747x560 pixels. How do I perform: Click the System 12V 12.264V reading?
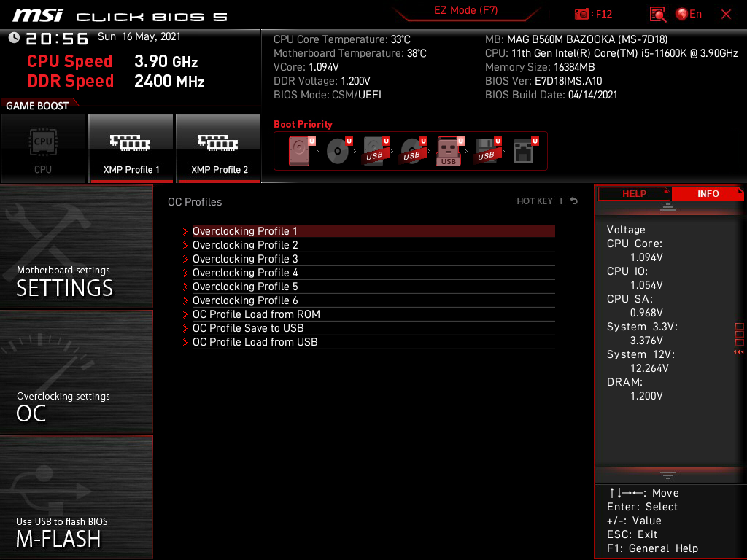point(649,368)
